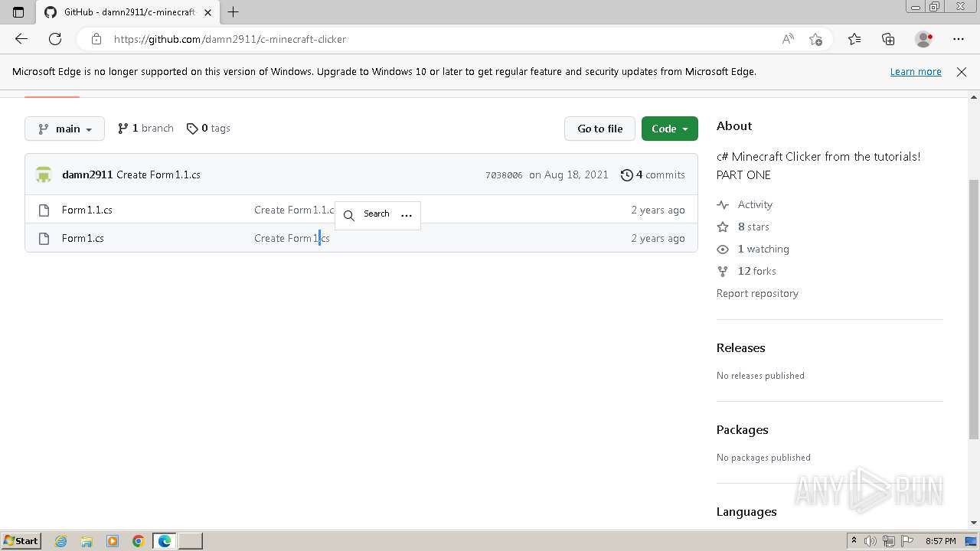
Task: View the 1 branch link
Action: tap(145, 129)
